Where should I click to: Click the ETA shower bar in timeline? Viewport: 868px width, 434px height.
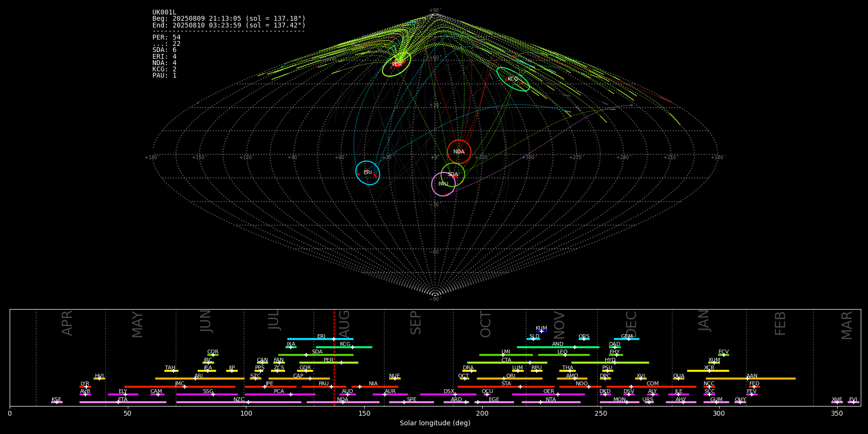(x=123, y=402)
